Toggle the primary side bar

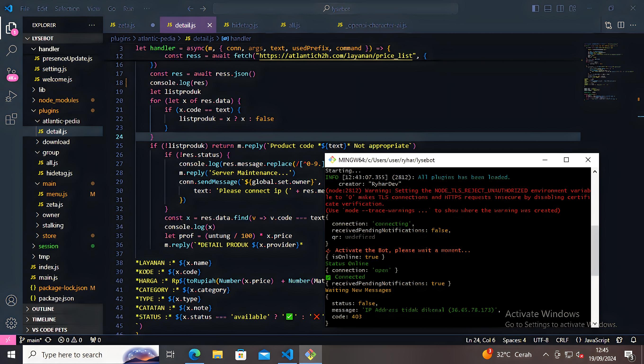(x=535, y=9)
